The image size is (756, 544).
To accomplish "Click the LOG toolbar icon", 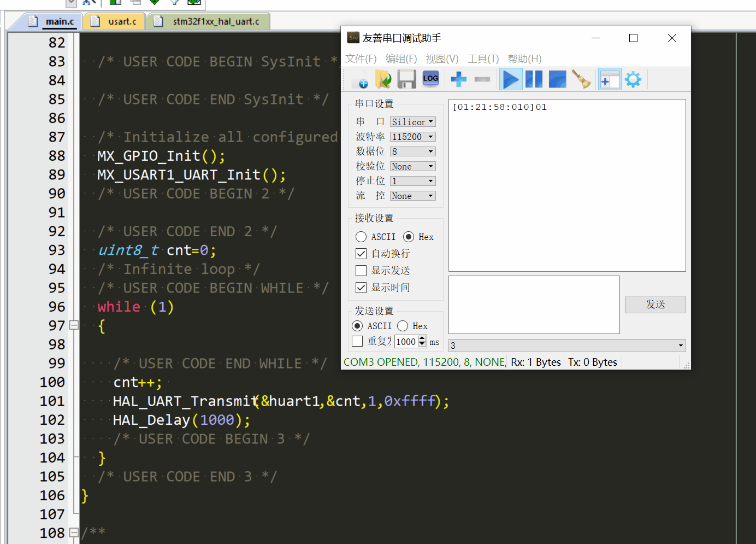I will tap(430, 79).
